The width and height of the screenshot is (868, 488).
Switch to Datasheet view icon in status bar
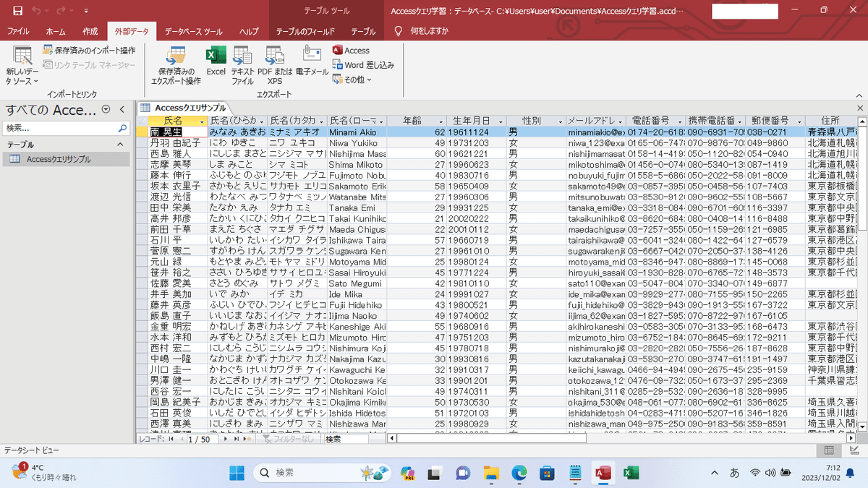pos(829,450)
